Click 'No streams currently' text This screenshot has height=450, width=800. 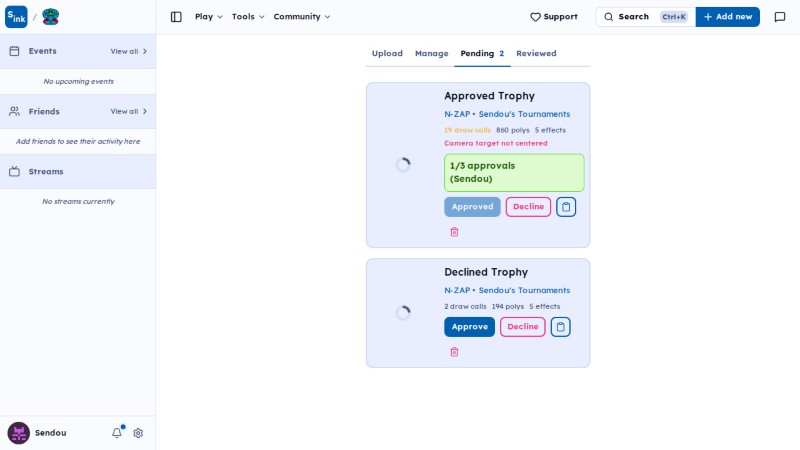point(79,202)
